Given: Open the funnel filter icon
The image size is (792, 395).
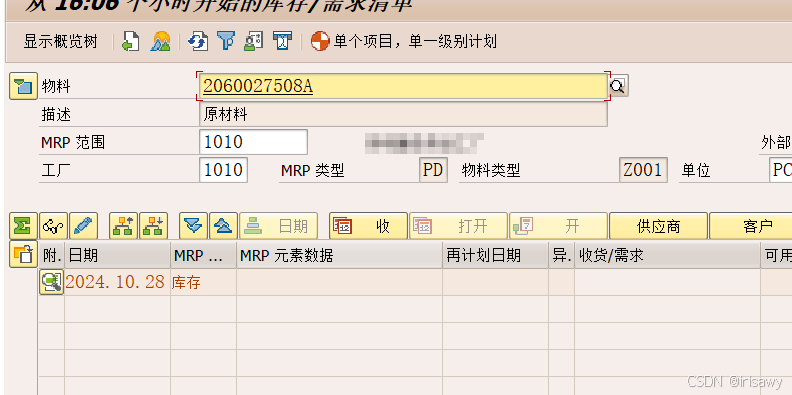Looking at the screenshot, I should tap(226, 41).
